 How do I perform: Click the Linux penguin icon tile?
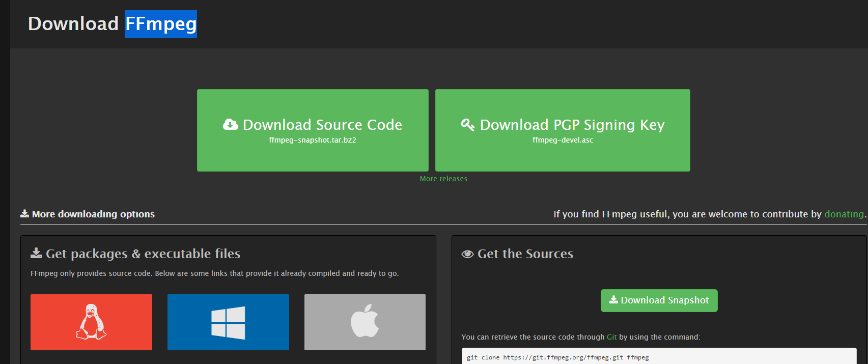coord(91,322)
